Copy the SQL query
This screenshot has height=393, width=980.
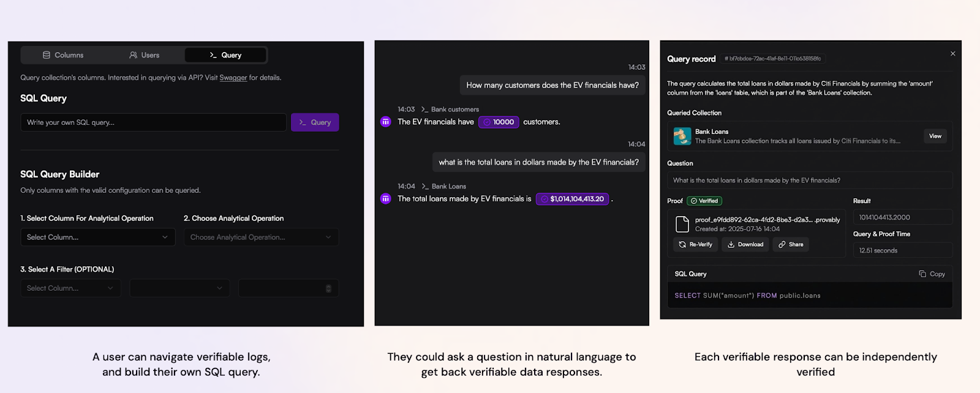pyautogui.click(x=932, y=274)
